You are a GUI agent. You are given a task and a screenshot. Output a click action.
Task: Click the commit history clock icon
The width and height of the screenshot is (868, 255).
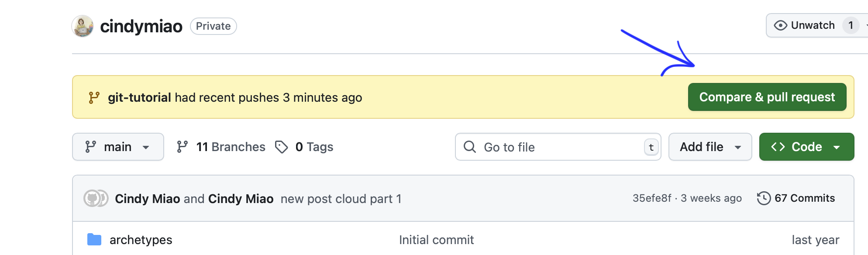click(x=763, y=198)
